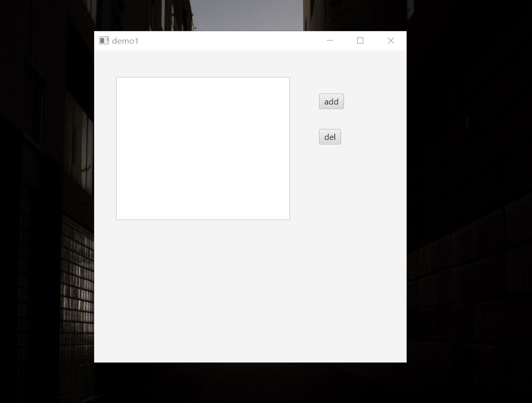Click the desktop wallpaper below the demo1 window
The image size is (532, 403).
[250, 382]
